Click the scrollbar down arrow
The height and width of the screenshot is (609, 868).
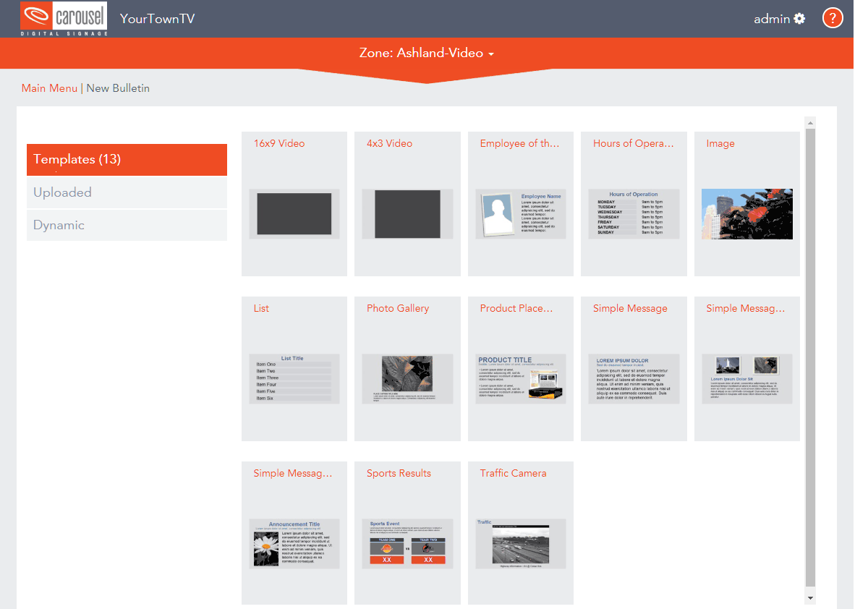point(810,598)
